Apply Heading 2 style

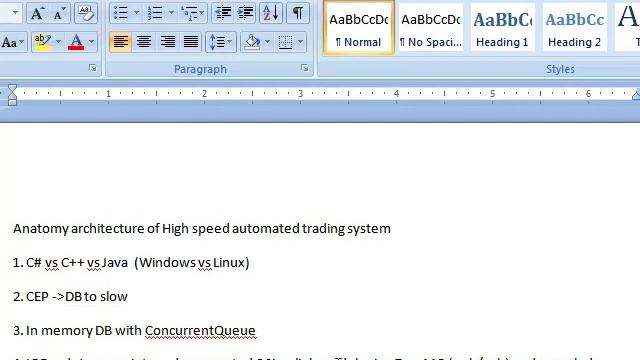click(x=574, y=28)
